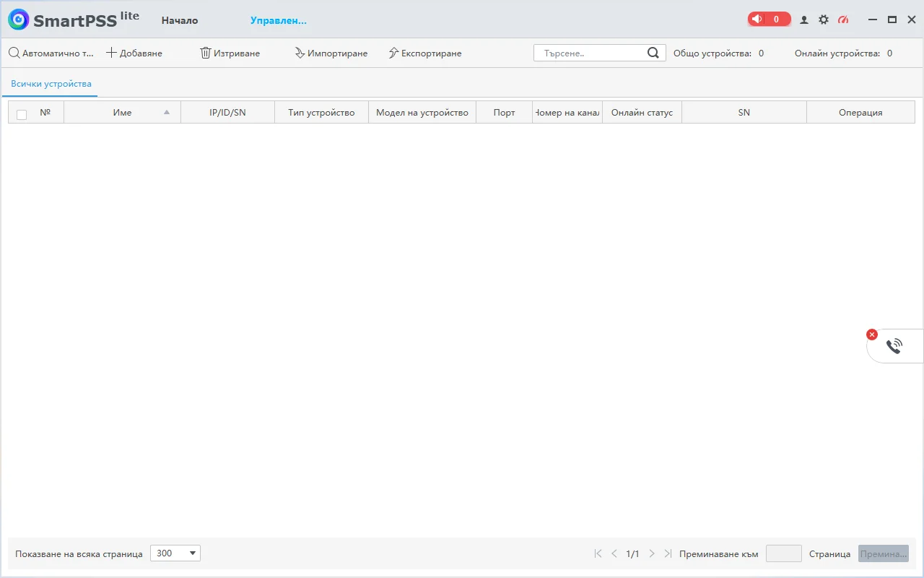
Task: Dismiss the floating call widget via red X
Action: pos(872,335)
